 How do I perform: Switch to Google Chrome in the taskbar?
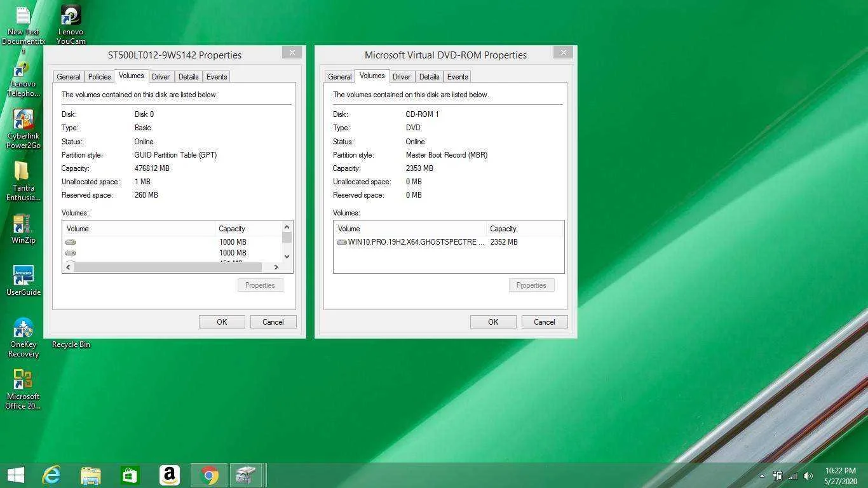(x=209, y=475)
